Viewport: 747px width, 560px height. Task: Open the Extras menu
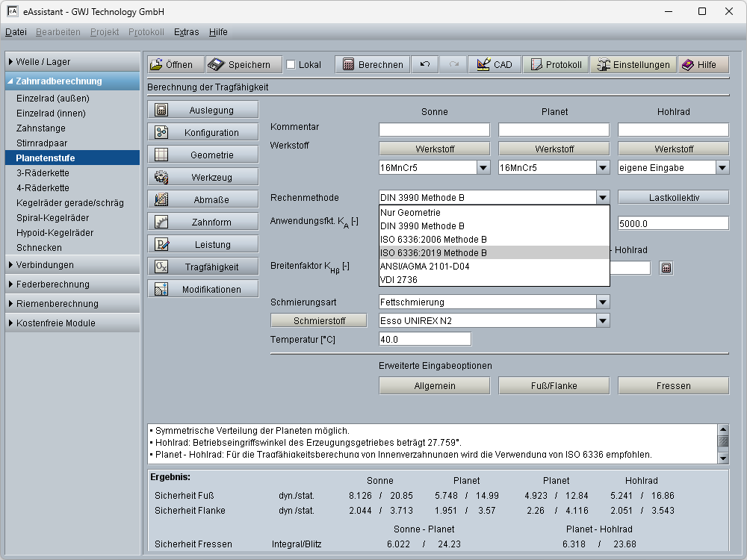tap(186, 32)
